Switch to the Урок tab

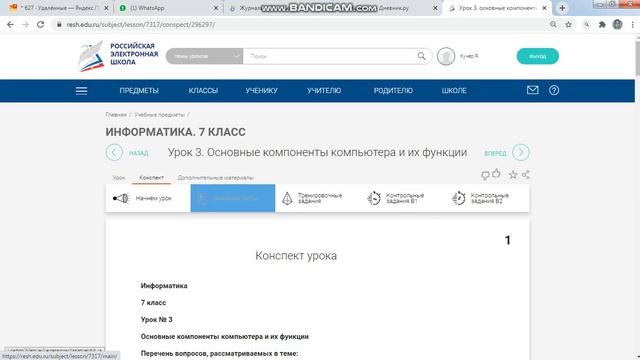click(x=119, y=178)
